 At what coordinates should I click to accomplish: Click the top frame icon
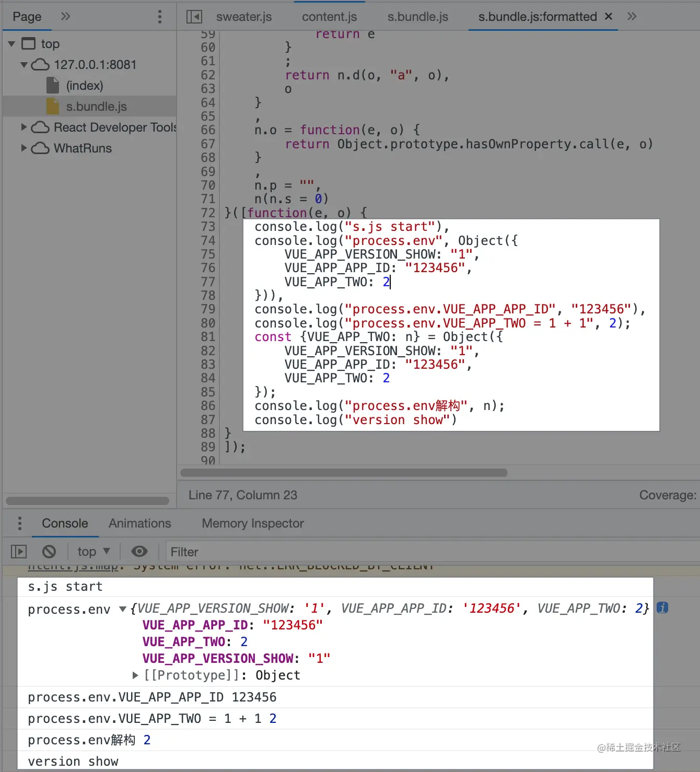29,43
